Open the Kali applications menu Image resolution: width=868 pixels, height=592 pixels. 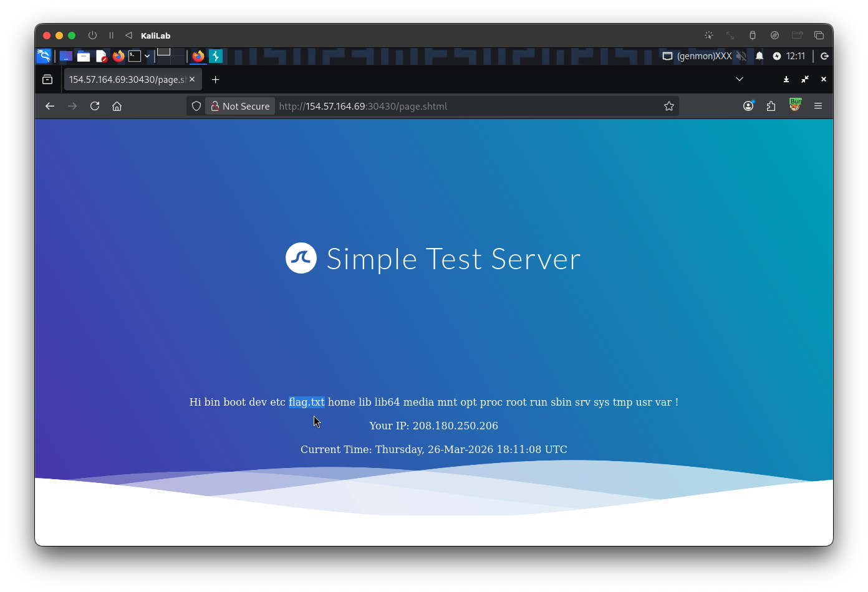(x=44, y=56)
